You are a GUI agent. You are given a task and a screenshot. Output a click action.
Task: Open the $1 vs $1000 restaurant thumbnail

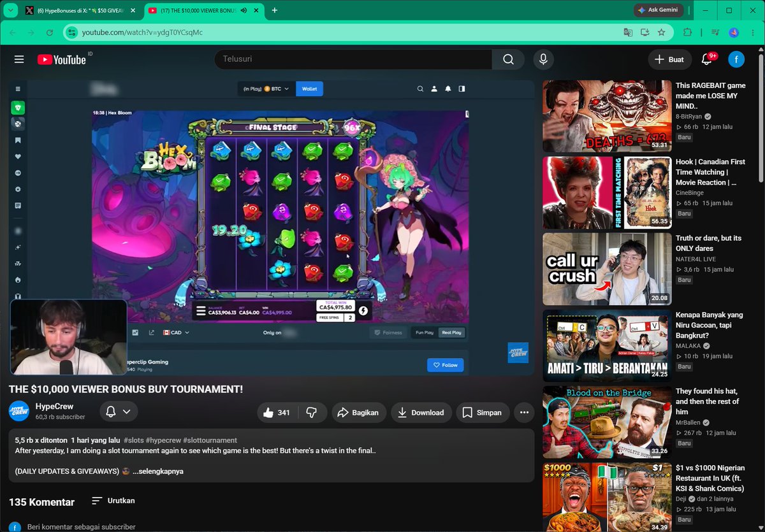point(607,497)
